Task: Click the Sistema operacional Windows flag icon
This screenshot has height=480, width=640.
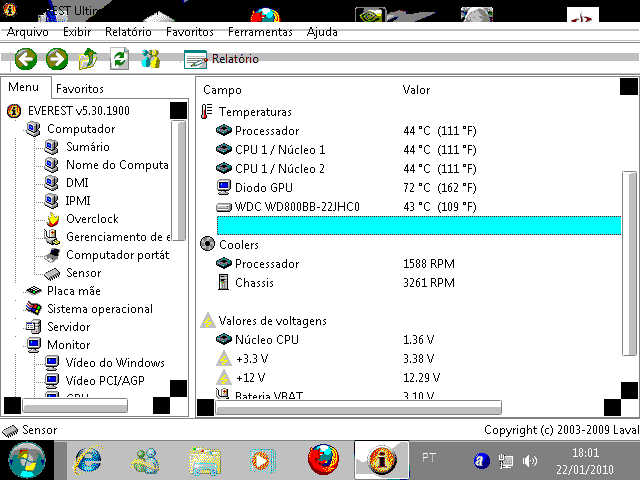Action: 33,309
